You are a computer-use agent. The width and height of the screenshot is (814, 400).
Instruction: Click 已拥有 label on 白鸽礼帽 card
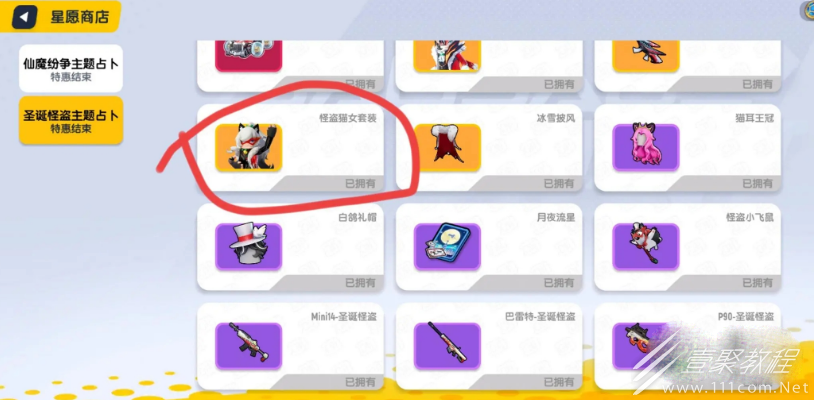pos(360,283)
